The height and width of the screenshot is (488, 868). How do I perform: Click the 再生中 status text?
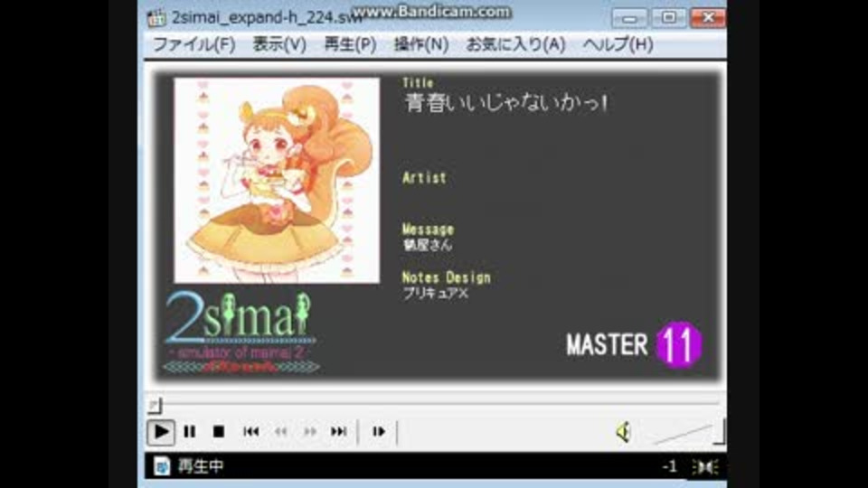click(201, 466)
